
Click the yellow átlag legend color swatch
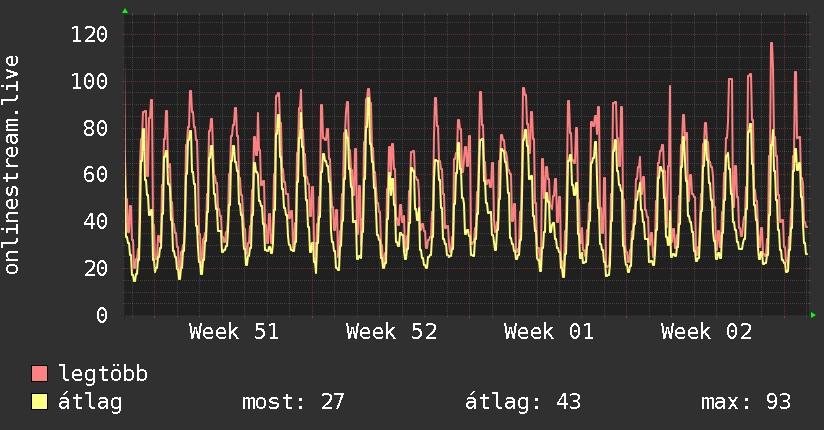(40, 402)
